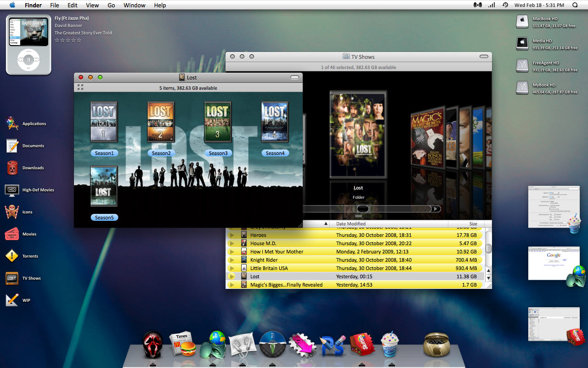588x368 pixels.
Task: Select the MyBook HD drive icon
Action: (522, 88)
